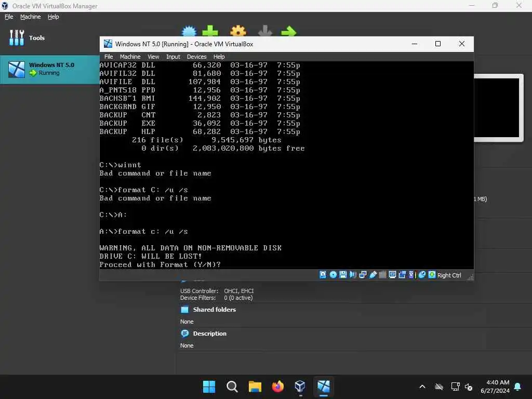Click Description section header in Manager

point(209,334)
